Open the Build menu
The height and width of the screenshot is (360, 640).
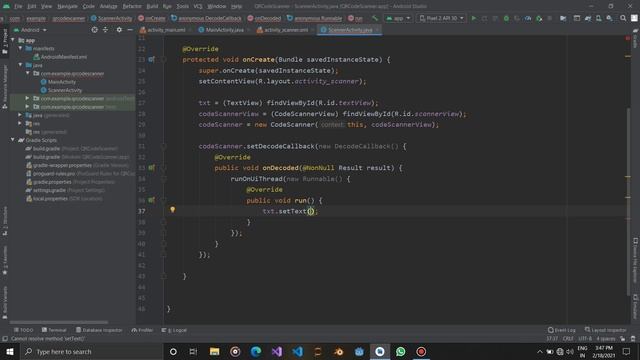click(152, 6)
